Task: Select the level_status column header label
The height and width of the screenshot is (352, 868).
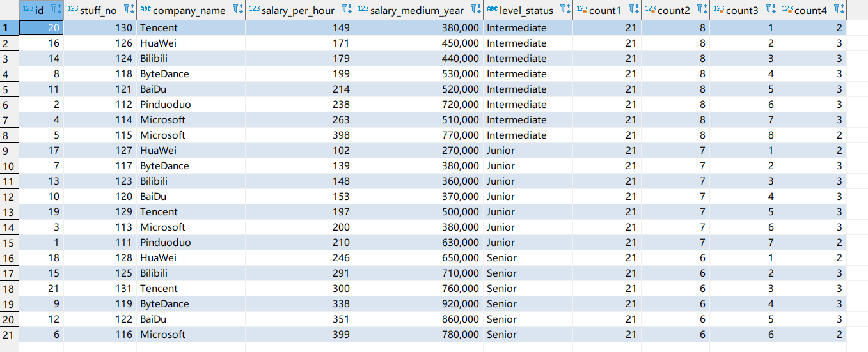Action: (x=527, y=10)
